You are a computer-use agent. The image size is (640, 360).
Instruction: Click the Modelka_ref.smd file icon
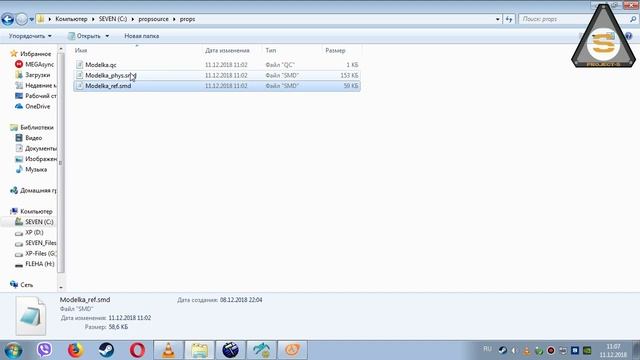[x=80, y=86]
